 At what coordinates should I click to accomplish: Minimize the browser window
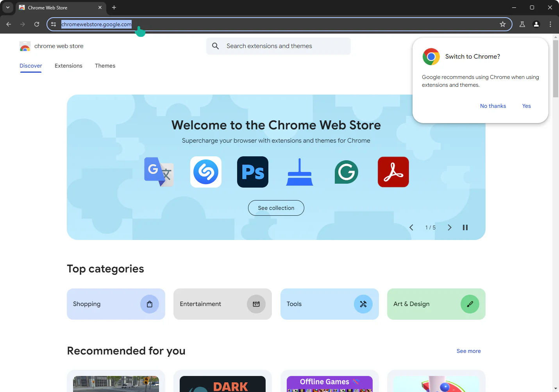click(x=514, y=7)
